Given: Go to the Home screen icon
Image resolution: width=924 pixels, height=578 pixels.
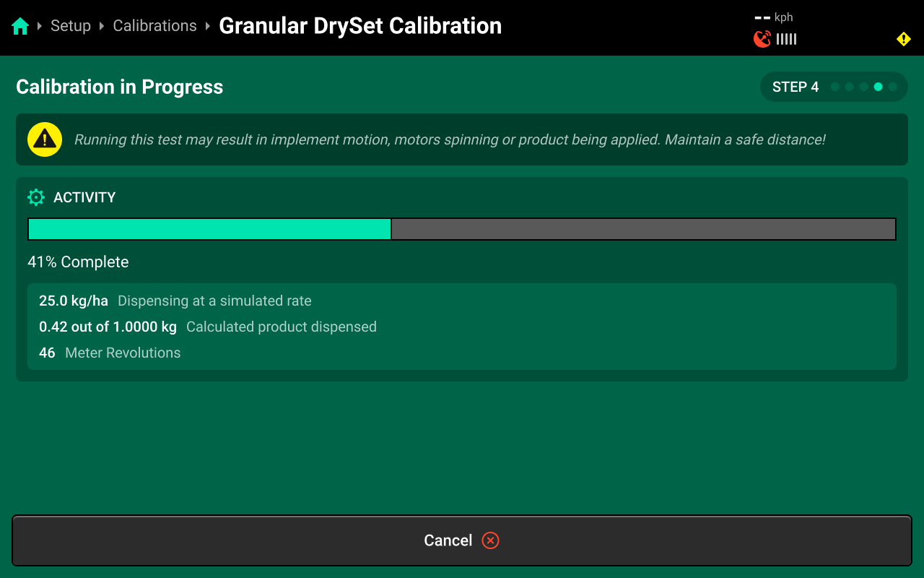Looking at the screenshot, I should point(20,26).
